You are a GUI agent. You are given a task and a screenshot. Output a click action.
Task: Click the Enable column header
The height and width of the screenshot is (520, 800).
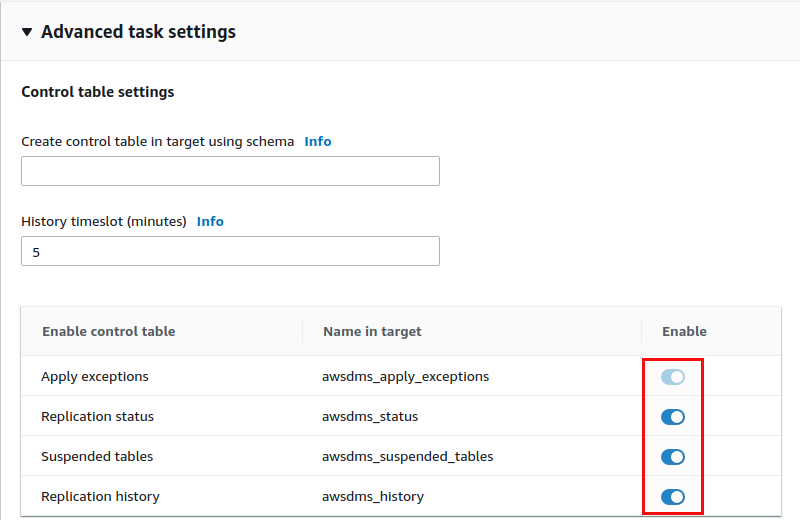click(684, 332)
